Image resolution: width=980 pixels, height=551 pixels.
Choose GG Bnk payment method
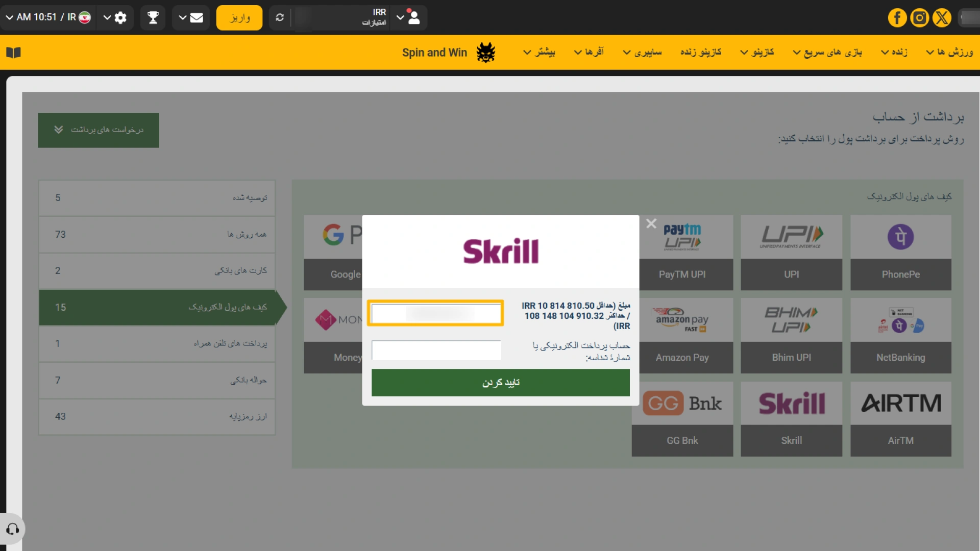pyautogui.click(x=682, y=419)
